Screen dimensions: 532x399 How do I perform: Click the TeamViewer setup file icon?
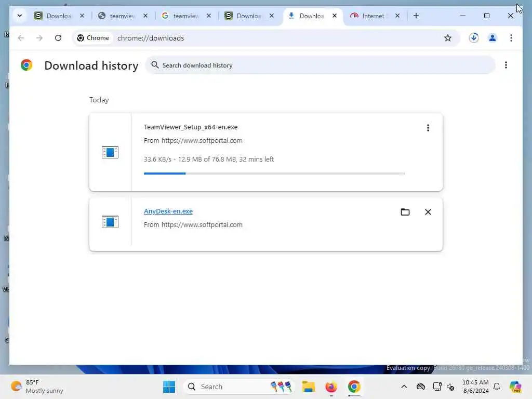(x=110, y=152)
